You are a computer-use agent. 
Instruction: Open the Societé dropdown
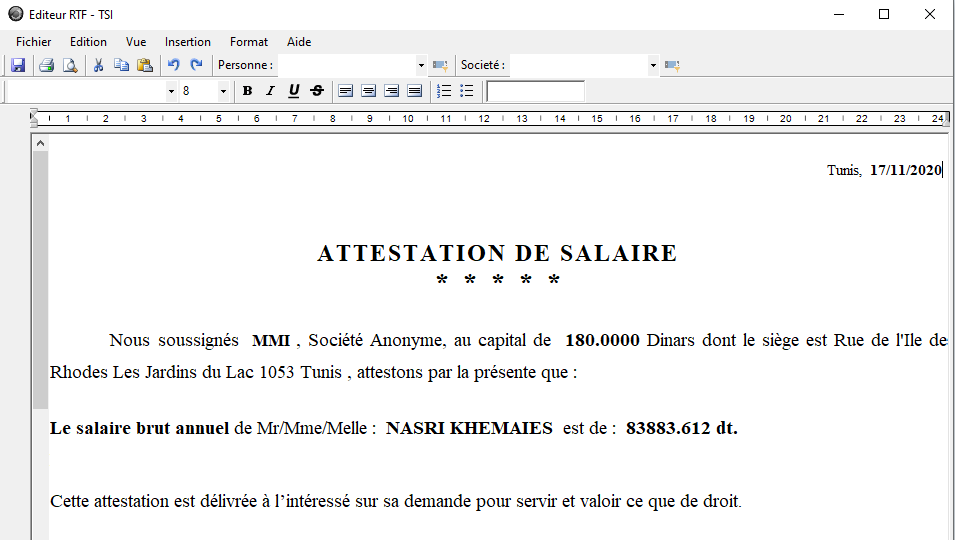(653, 65)
